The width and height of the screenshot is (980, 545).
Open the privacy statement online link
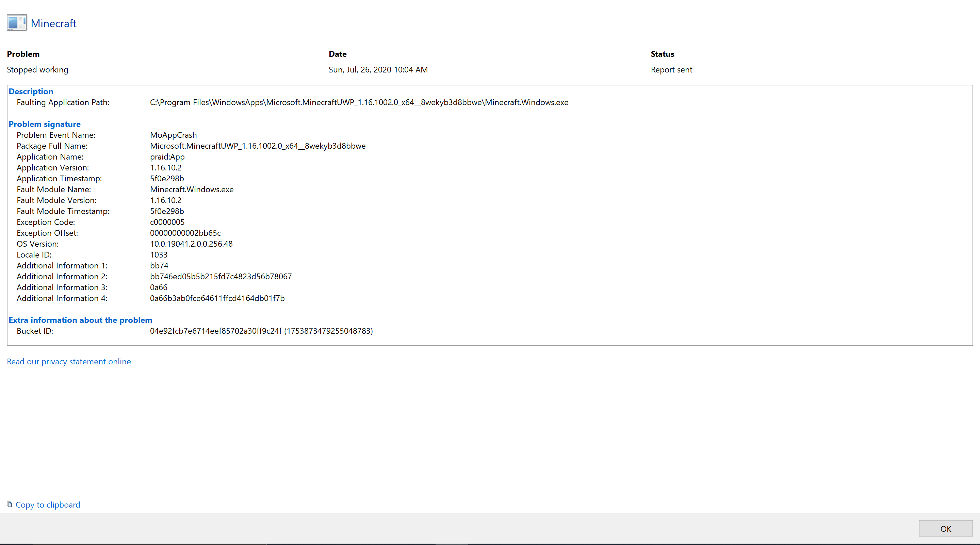coord(69,361)
